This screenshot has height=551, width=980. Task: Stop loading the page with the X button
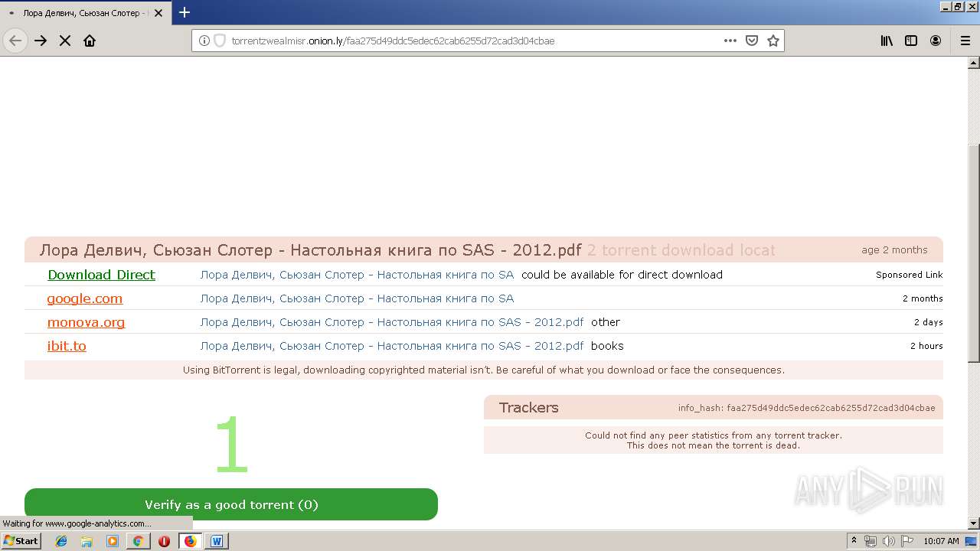click(x=65, y=41)
